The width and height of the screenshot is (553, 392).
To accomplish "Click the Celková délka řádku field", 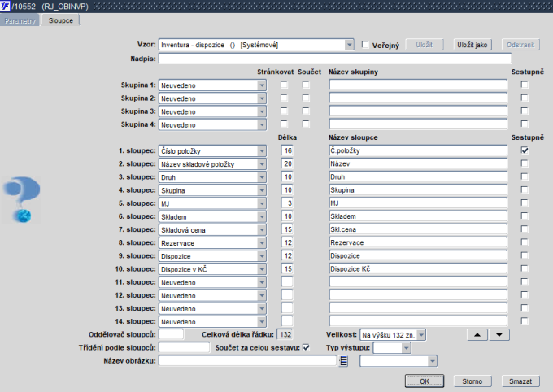I will (285, 334).
